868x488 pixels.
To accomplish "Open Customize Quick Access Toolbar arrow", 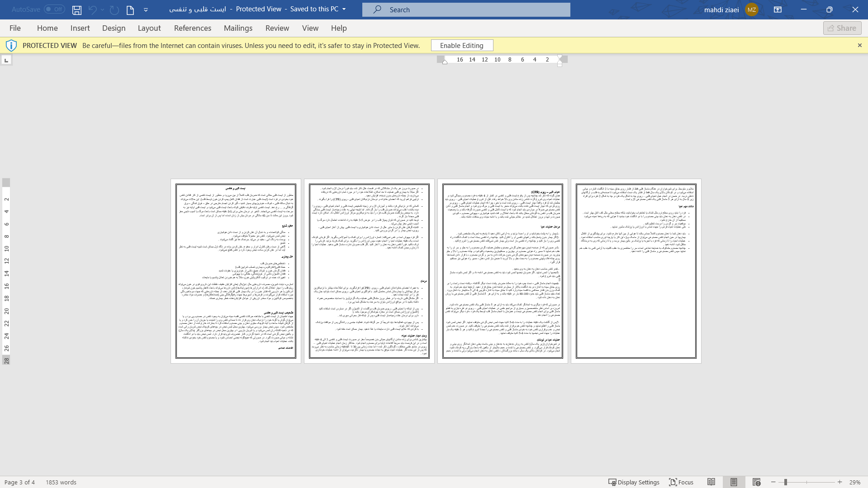I will [x=146, y=9].
